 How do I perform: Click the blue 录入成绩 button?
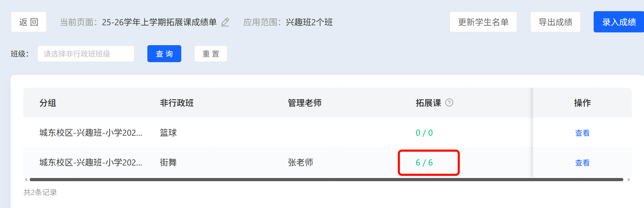click(619, 22)
